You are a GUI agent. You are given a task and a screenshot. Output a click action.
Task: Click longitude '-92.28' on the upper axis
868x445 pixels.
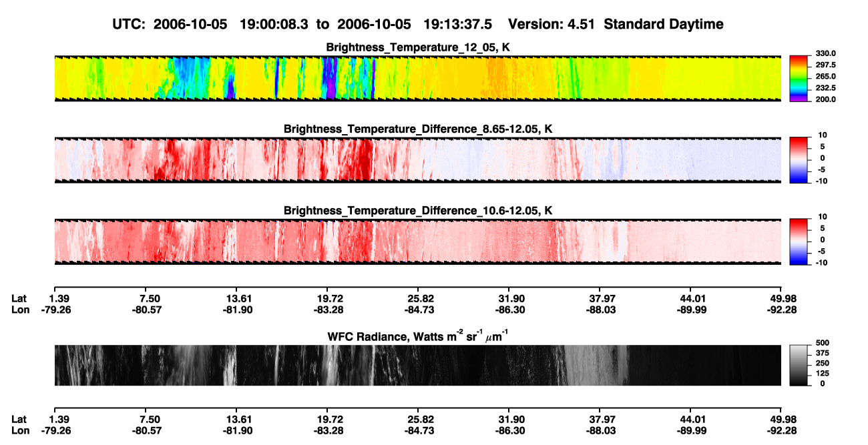coord(781,310)
